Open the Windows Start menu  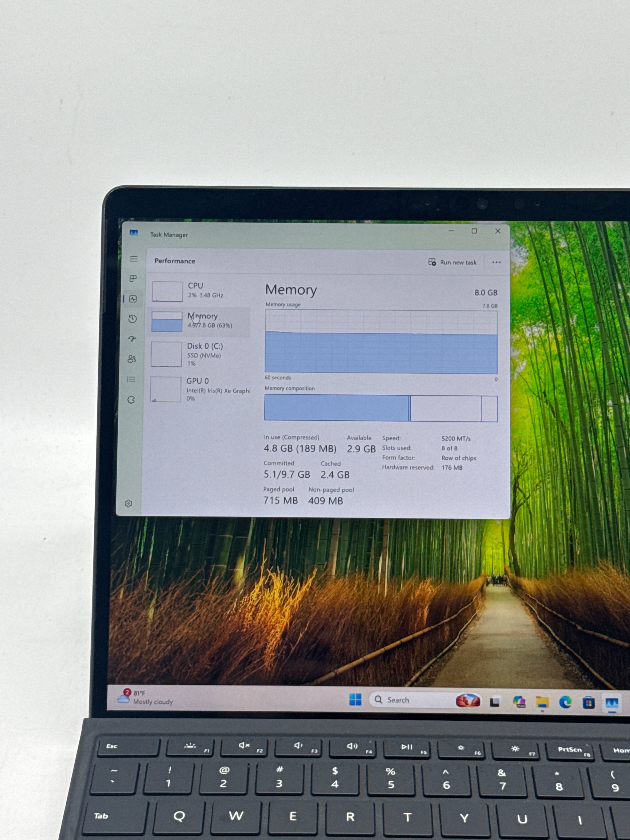coord(355,699)
